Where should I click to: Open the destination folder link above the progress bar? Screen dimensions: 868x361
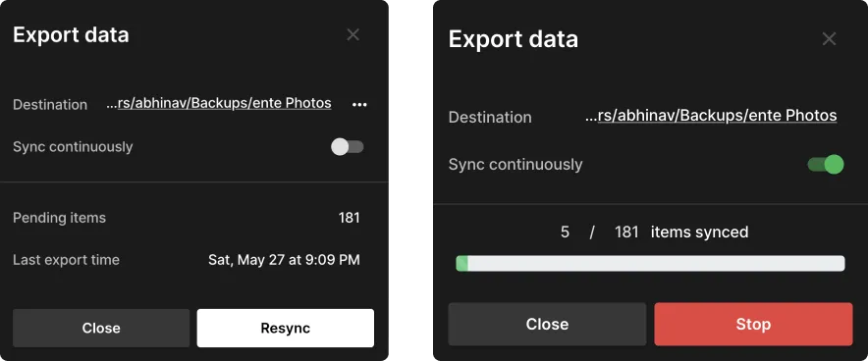tap(711, 116)
